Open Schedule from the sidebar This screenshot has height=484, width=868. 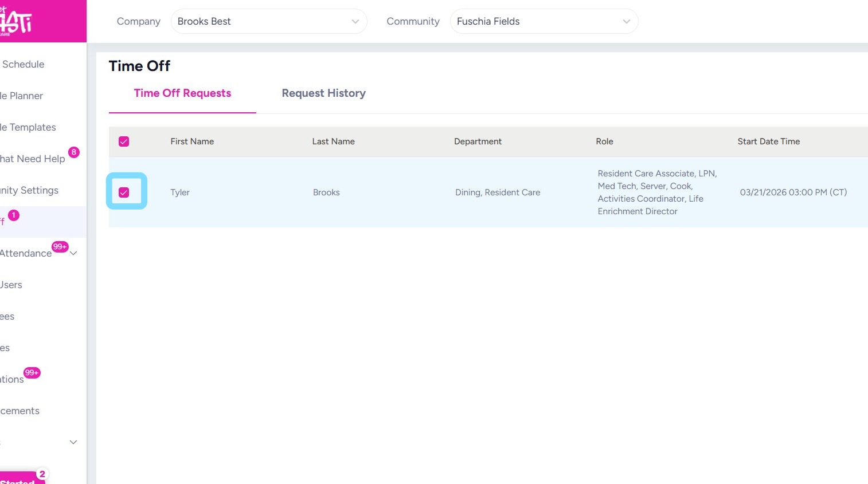click(24, 64)
